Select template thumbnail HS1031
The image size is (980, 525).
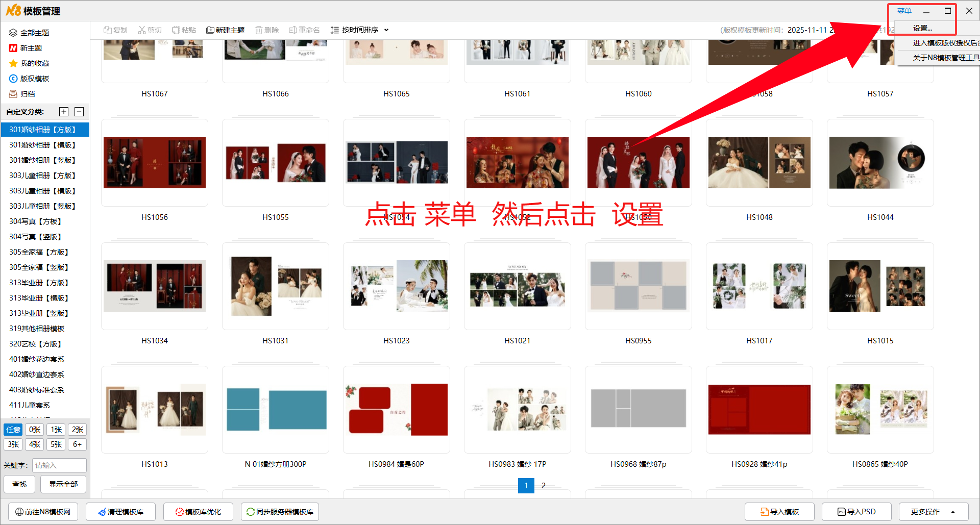pos(276,286)
